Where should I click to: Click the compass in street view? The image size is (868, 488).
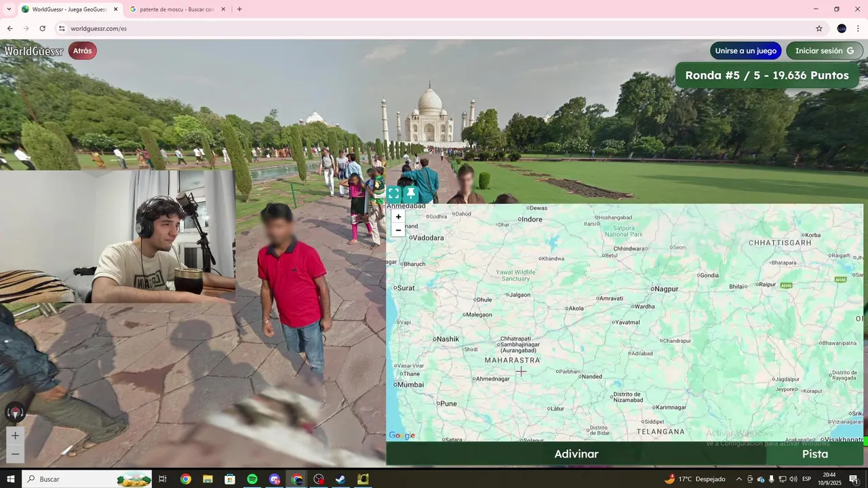tap(15, 412)
